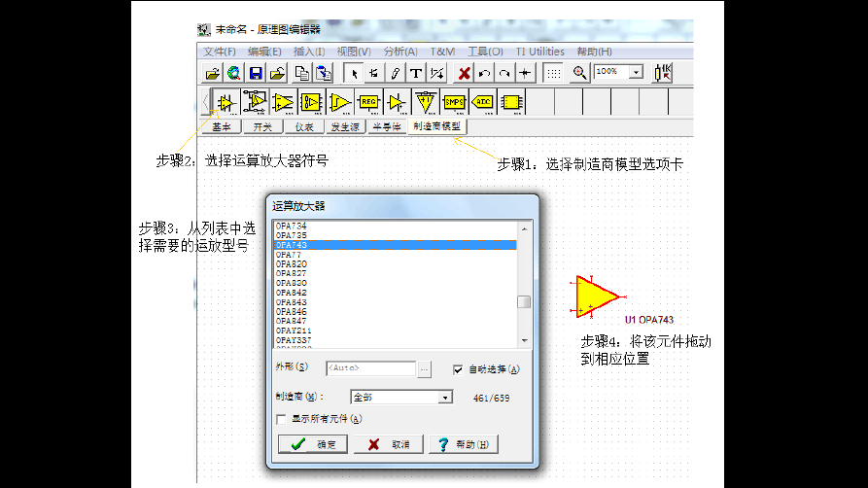This screenshot has width=868, height=488.
Task: Select OPA820 in the list
Action: point(396,264)
